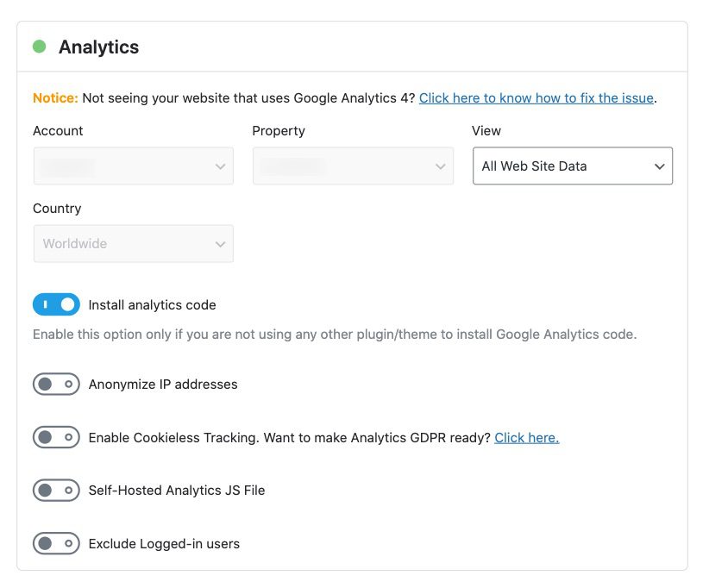Image resolution: width=709 pixels, height=588 pixels.
Task: Click the chevron arrow in Country dropdown
Action: tap(221, 244)
